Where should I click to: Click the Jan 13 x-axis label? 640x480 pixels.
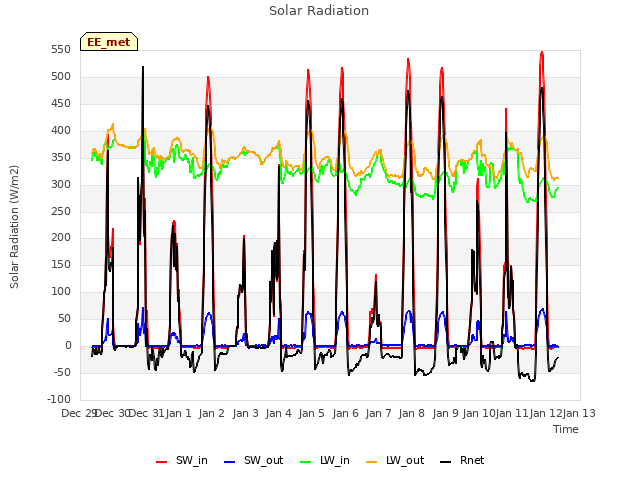(579, 413)
